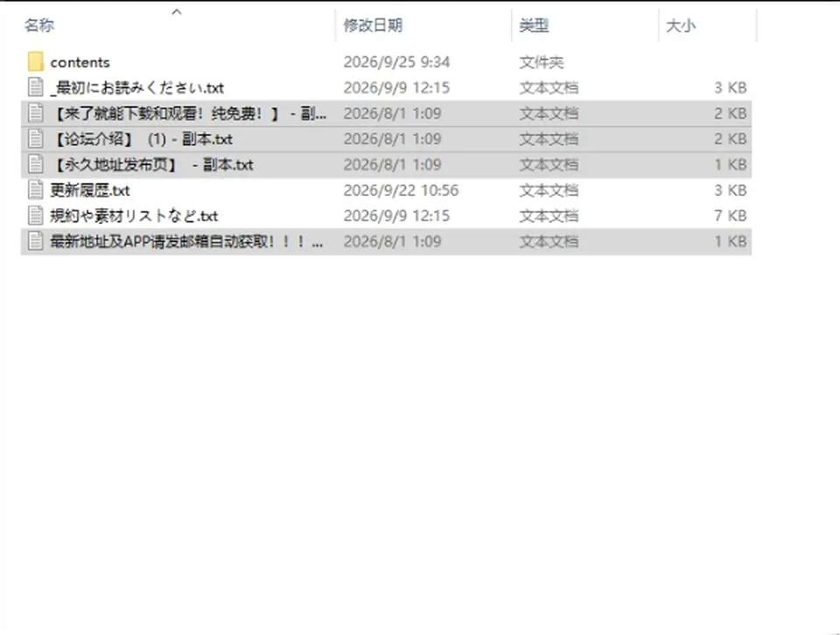This screenshot has width=840, height=635.
Task: Click the 【论坛介绍】 (1) - 副本.txt file icon
Action: [x=35, y=139]
